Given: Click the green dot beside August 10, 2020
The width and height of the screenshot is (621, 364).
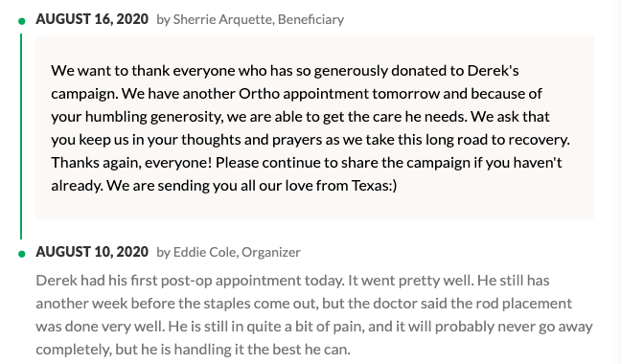Looking at the screenshot, I should pos(22,254).
